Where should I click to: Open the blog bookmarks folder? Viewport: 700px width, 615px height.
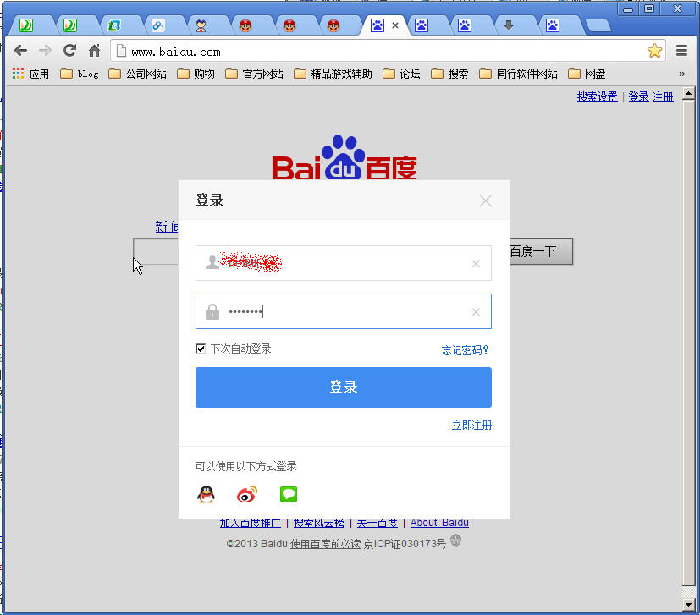click(x=79, y=74)
